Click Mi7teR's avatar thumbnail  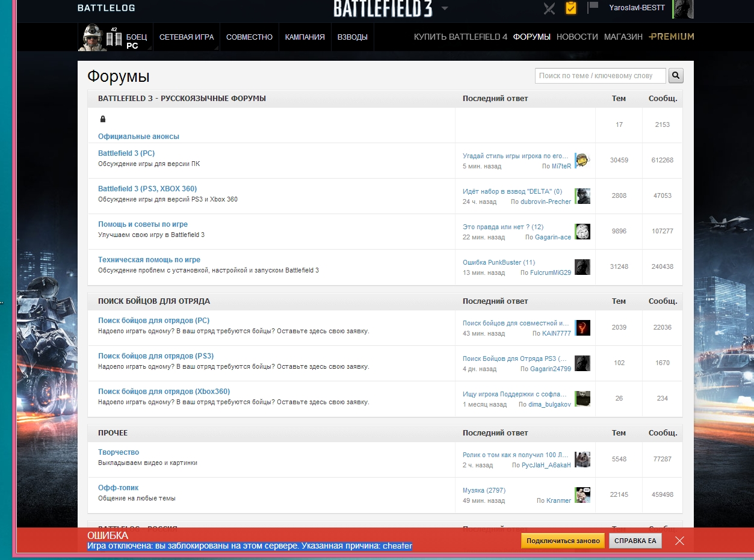(x=582, y=160)
